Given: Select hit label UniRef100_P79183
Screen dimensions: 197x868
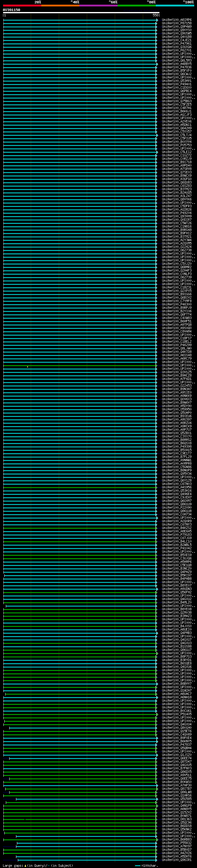Looking at the screenshot, I should 176,535.
